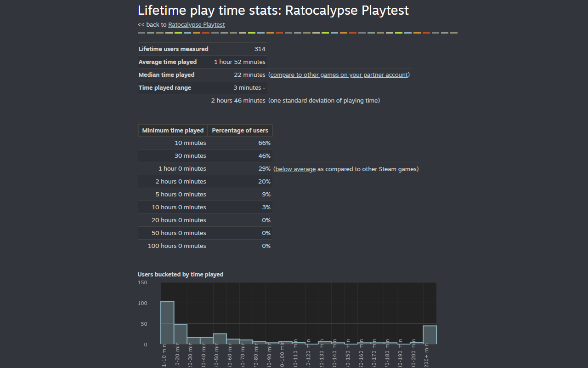The height and width of the screenshot is (368, 588).
Task: Click the 'Percentage of users' column header
Action: tap(240, 130)
